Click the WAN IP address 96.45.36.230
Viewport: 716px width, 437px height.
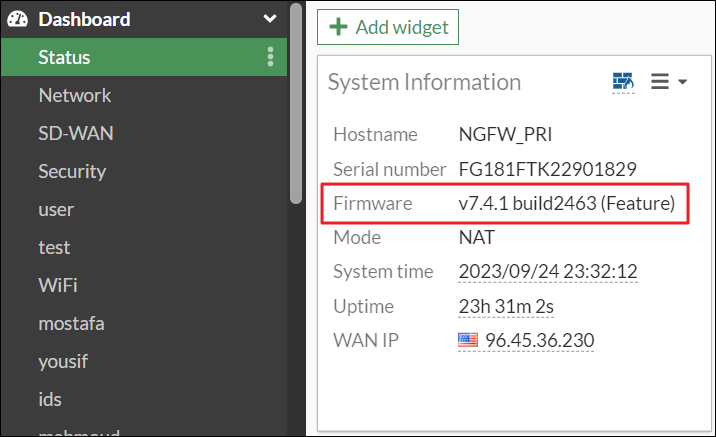coord(539,341)
